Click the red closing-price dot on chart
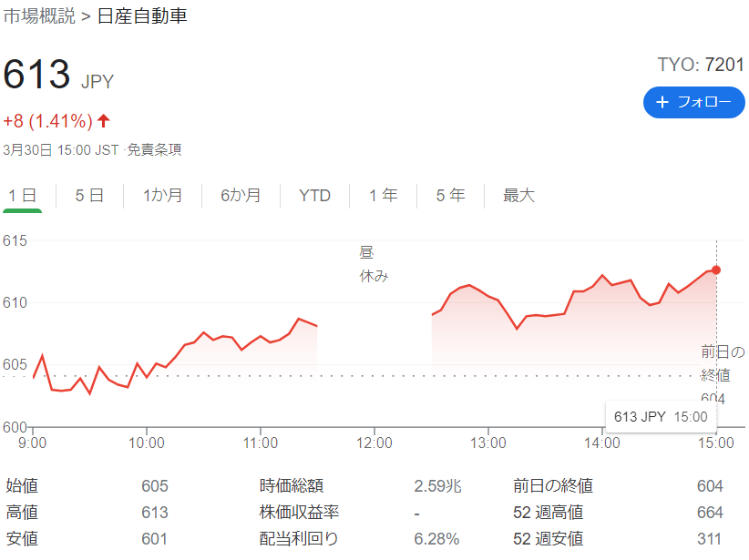749x560 pixels. click(x=715, y=270)
